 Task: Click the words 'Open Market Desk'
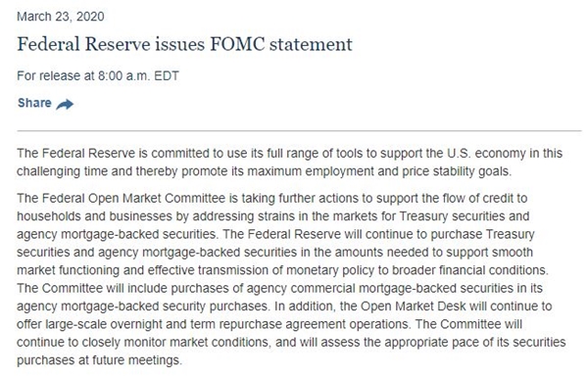coord(413,306)
